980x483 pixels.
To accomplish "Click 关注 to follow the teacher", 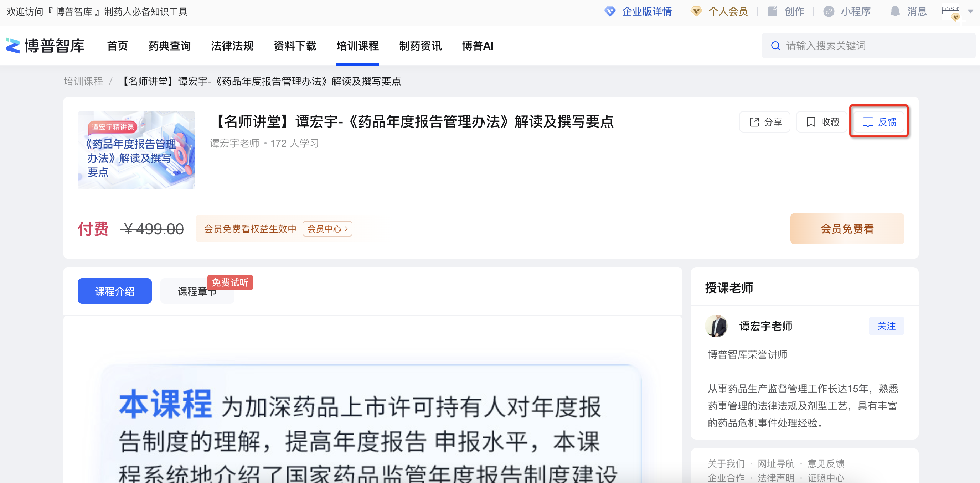I will (886, 326).
